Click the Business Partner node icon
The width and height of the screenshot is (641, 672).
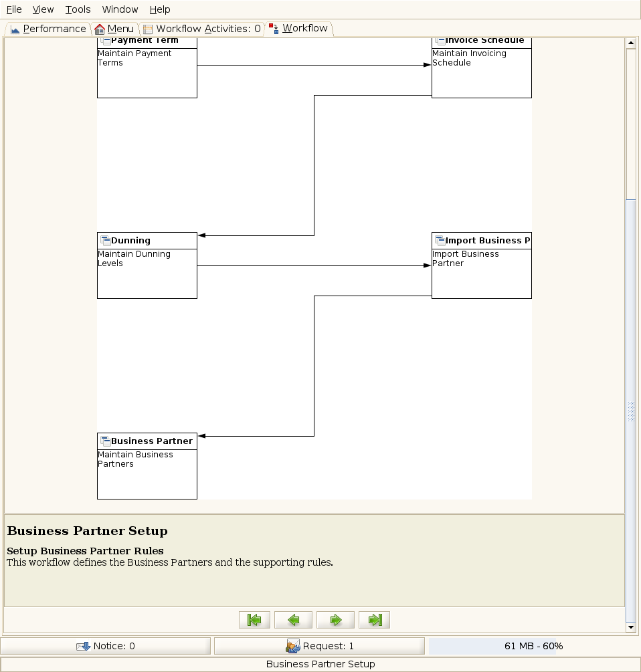click(x=105, y=441)
